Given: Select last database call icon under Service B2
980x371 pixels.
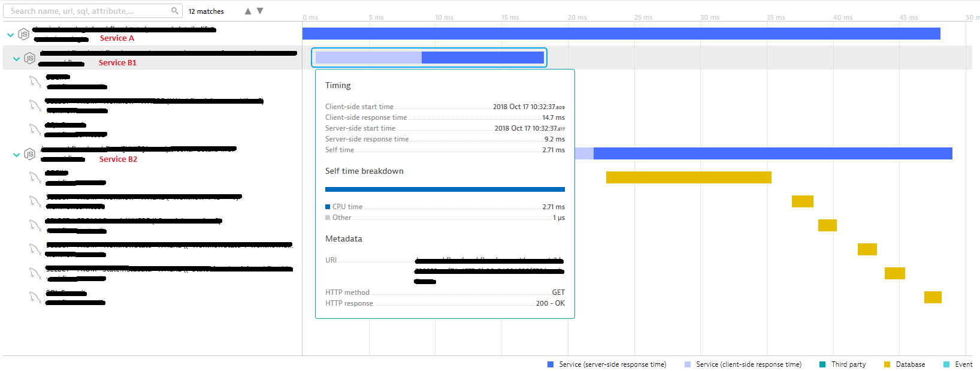Looking at the screenshot, I should [x=35, y=297].
